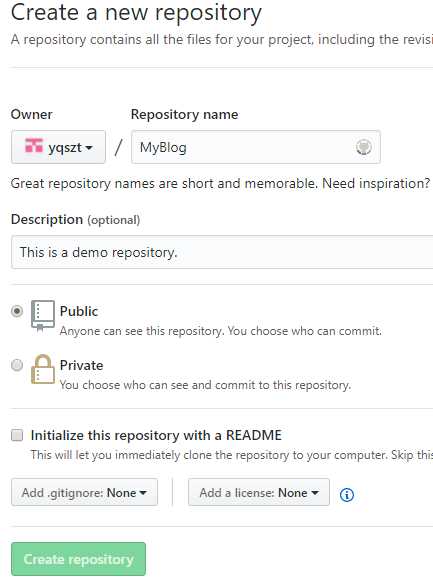Click the Initialize this repository with a README label

(x=156, y=435)
